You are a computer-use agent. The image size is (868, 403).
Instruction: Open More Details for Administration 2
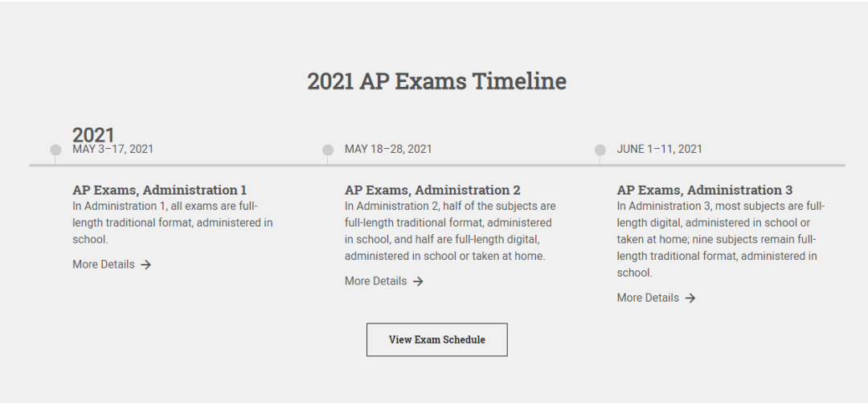click(x=384, y=281)
